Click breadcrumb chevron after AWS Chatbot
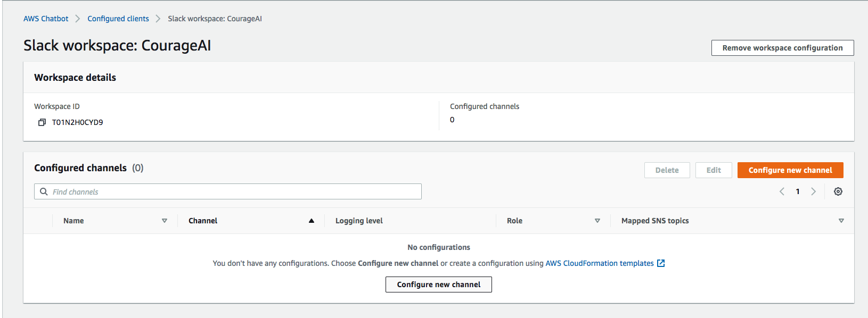This screenshot has width=868, height=318. pyautogui.click(x=78, y=19)
